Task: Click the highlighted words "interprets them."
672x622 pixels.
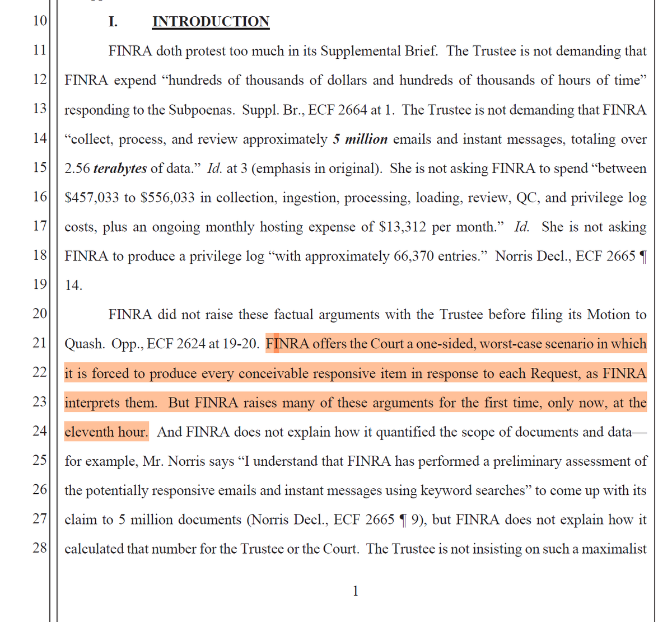Action: point(111,403)
